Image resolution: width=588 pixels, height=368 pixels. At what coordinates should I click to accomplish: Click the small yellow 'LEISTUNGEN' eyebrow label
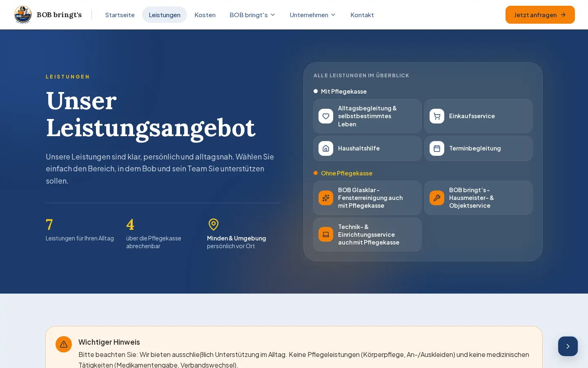point(68,76)
